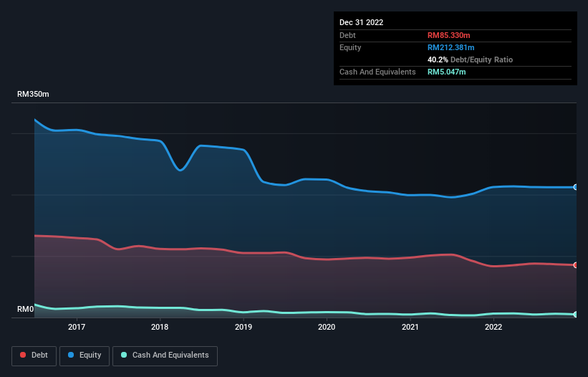Click the Debt label in tooltip
This screenshot has height=377, width=588.
tap(347, 35)
